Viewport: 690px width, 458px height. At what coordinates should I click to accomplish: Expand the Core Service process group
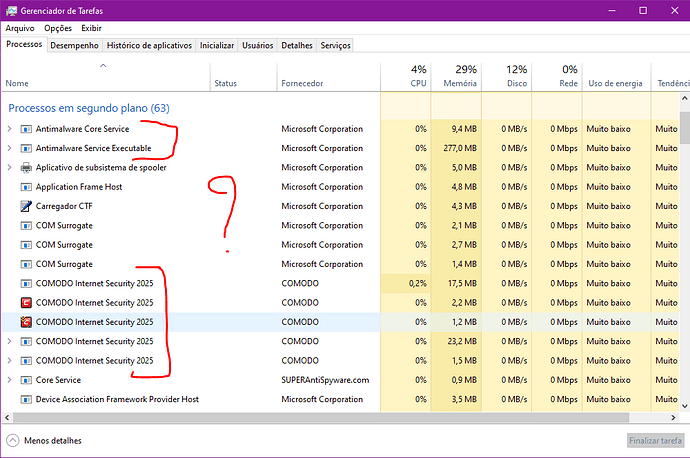(x=10, y=380)
